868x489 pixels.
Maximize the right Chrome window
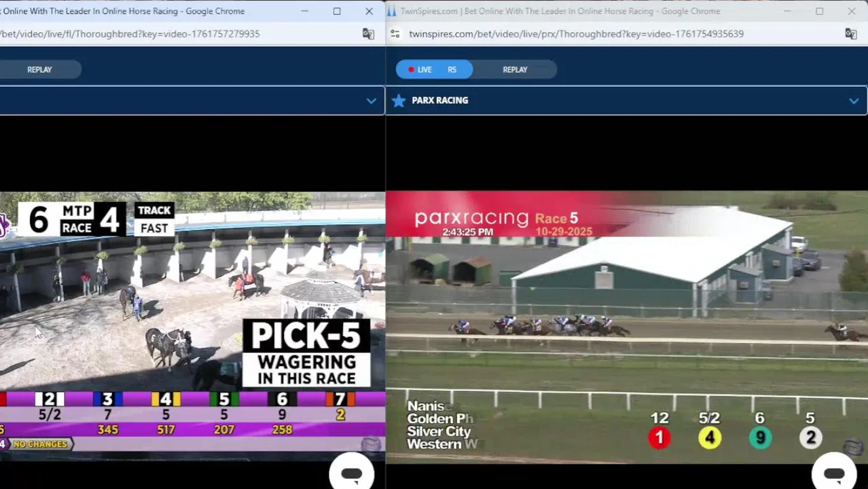point(820,11)
